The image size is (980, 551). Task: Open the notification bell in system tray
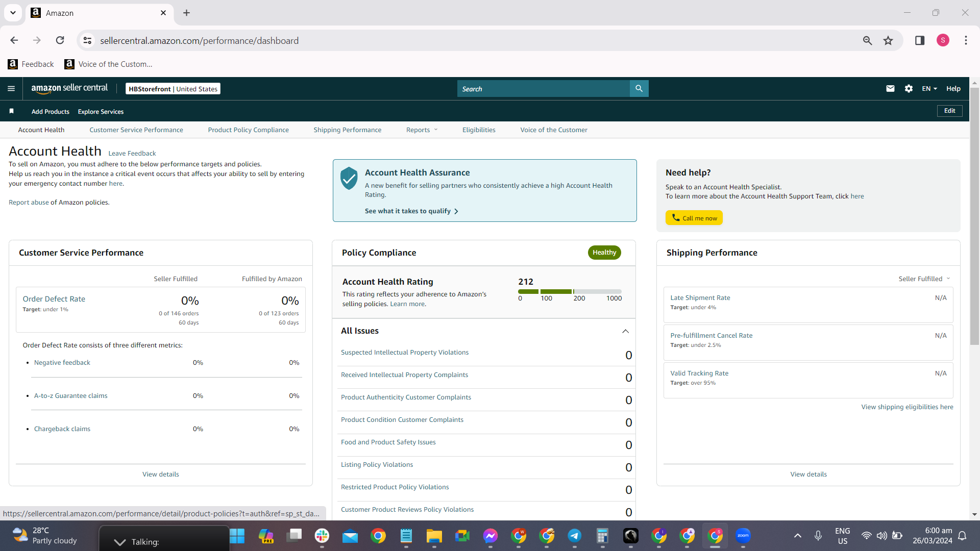pyautogui.click(x=962, y=536)
